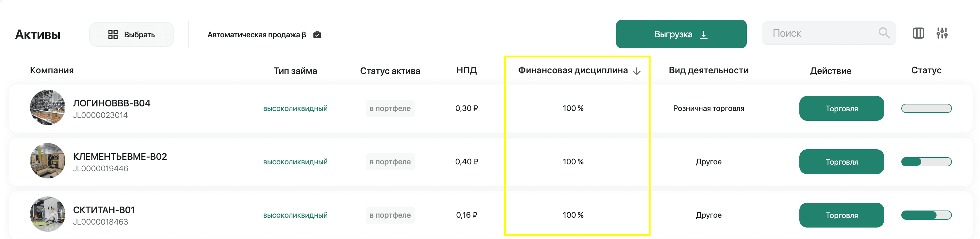
Task: Open the filter sliders settings icon
Action: [941, 33]
